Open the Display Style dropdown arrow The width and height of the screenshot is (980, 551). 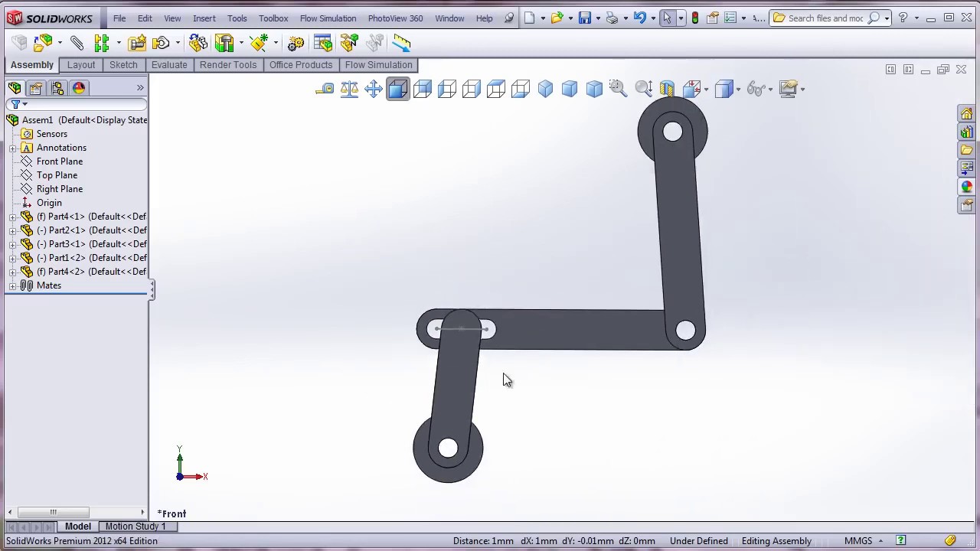(x=738, y=90)
